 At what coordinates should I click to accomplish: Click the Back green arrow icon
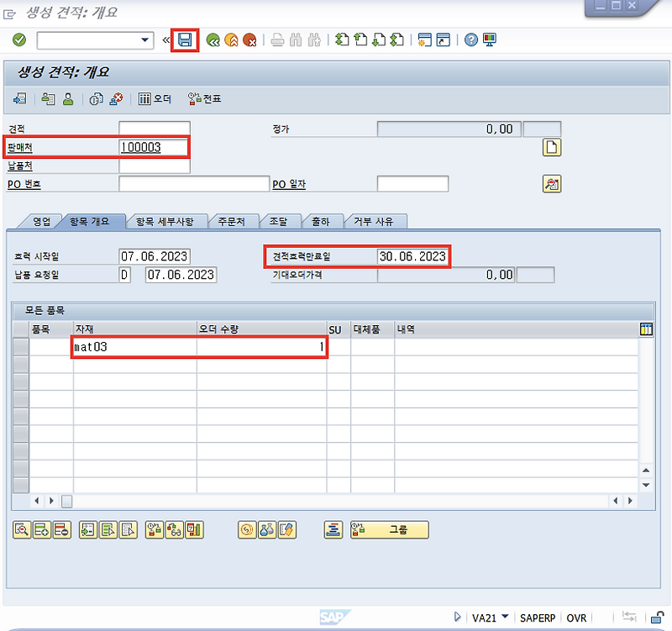[x=215, y=39]
